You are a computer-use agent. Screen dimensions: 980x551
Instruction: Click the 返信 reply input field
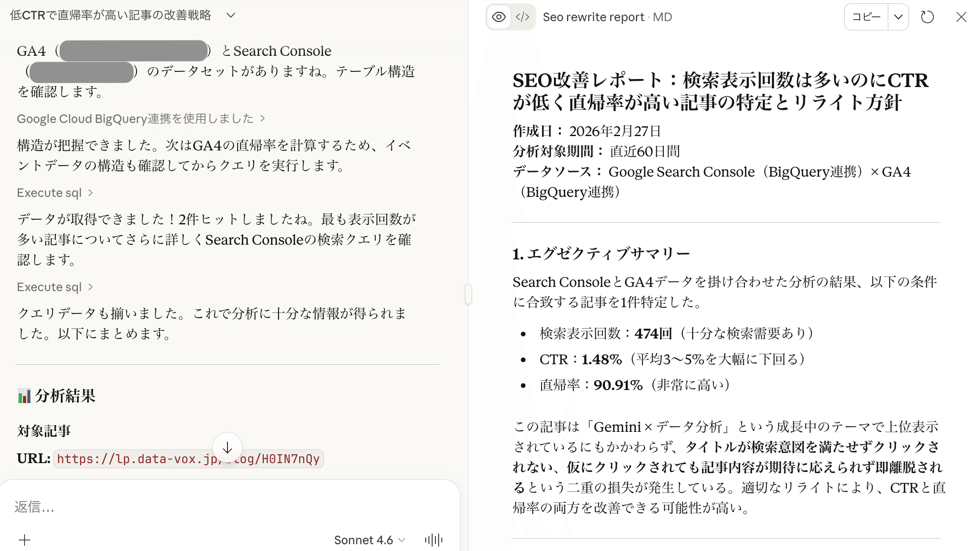coord(228,507)
